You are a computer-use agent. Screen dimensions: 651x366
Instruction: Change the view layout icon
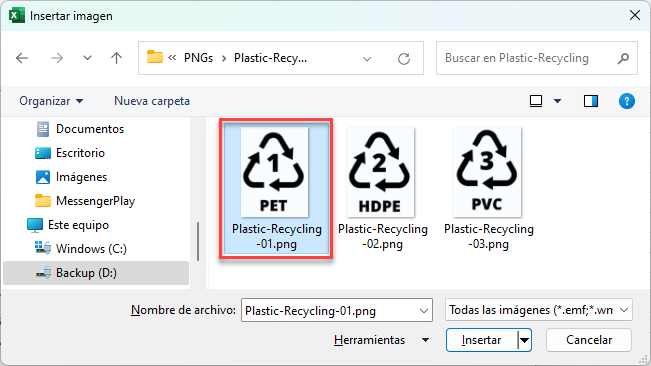536,101
